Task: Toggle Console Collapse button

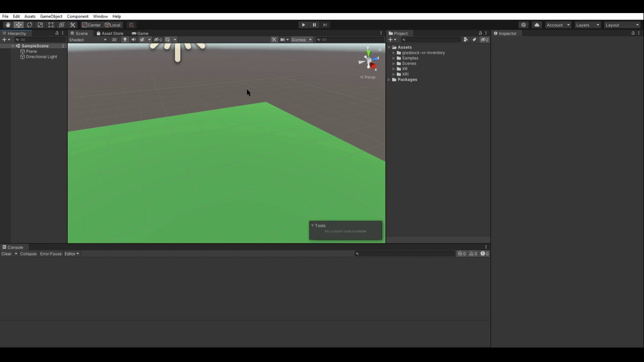Action: point(28,254)
